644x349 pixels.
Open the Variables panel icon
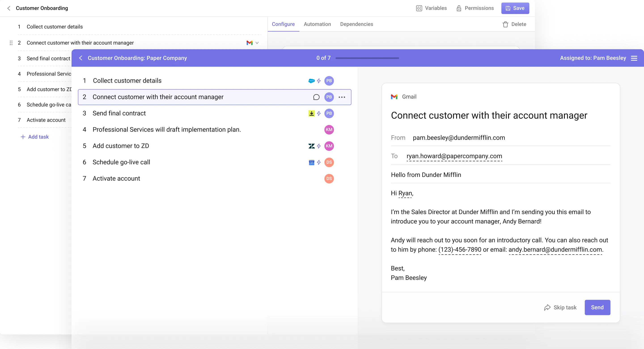pyautogui.click(x=419, y=8)
